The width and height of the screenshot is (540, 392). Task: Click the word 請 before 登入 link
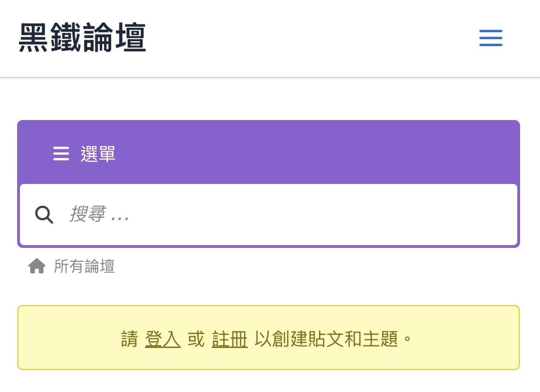[x=130, y=339]
